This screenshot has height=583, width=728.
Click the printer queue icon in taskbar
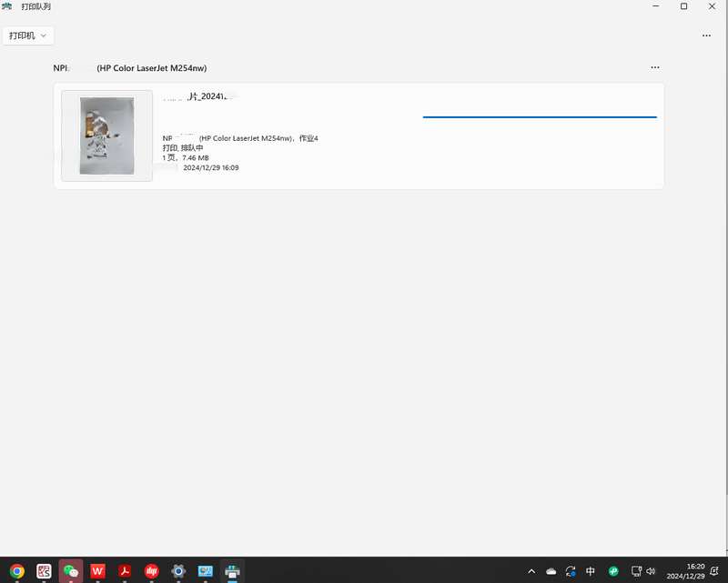tap(232, 571)
